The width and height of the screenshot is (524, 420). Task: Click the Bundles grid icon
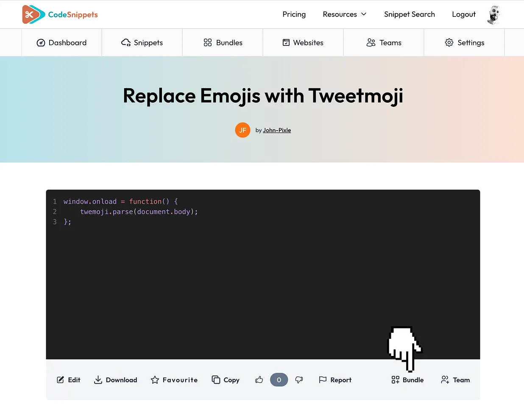(x=208, y=42)
